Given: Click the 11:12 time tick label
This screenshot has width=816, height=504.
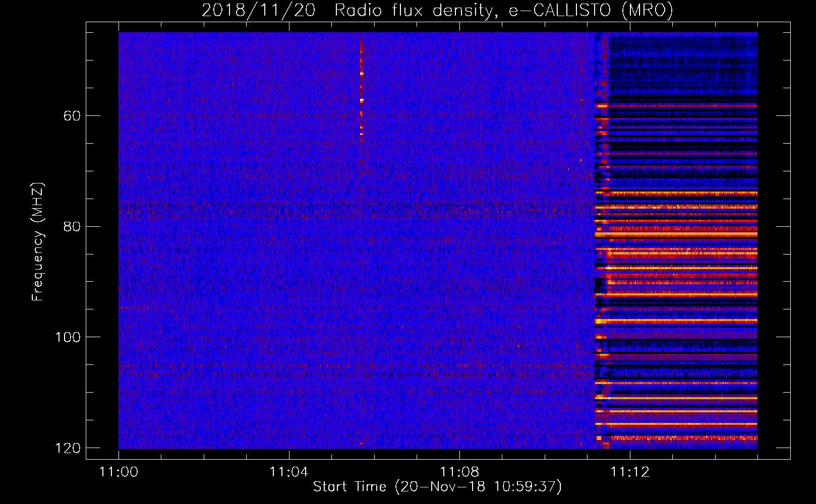Looking at the screenshot, I should click(x=630, y=472).
